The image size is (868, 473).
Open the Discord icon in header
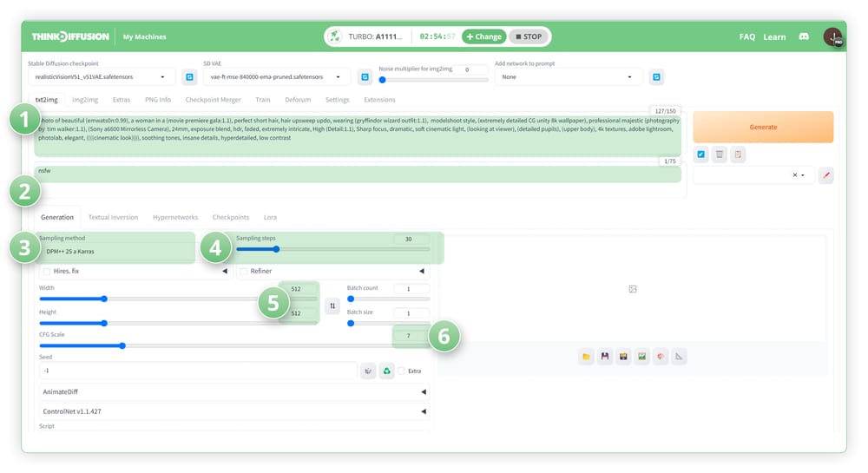click(x=804, y=36)
